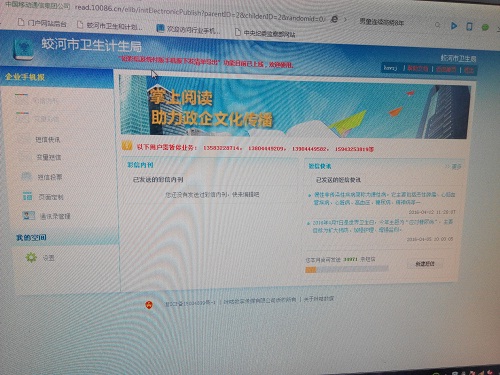Open the 短信投票 sidebar icon
The height and width of the screenshot is (375, 500).
coord(27,176)
